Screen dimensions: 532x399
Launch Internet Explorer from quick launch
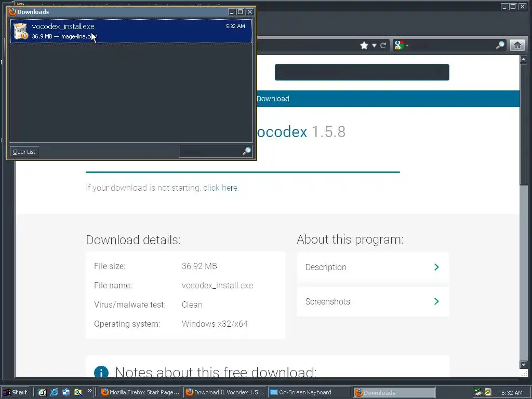click(54, 392)
